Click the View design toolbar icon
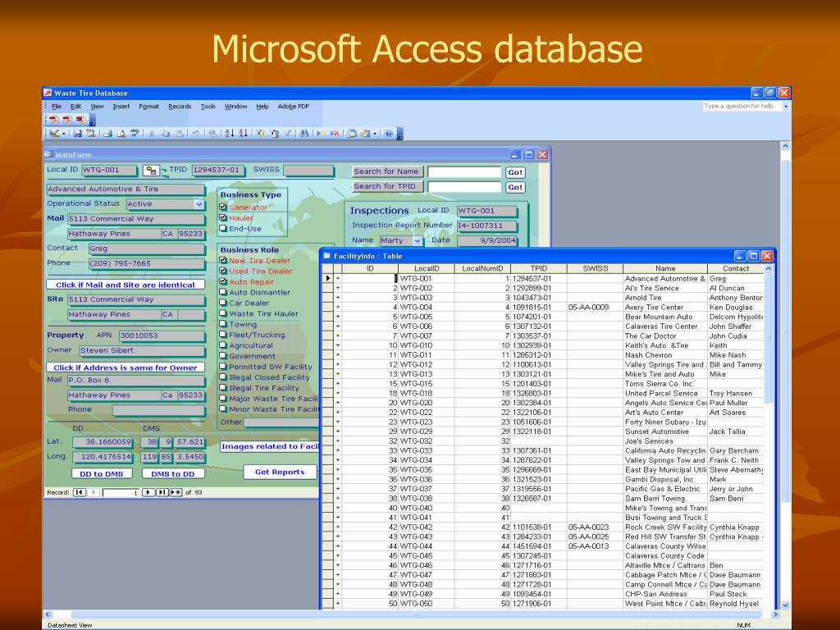Viewport: 840px width, 630px height. [x=54, y=134]
